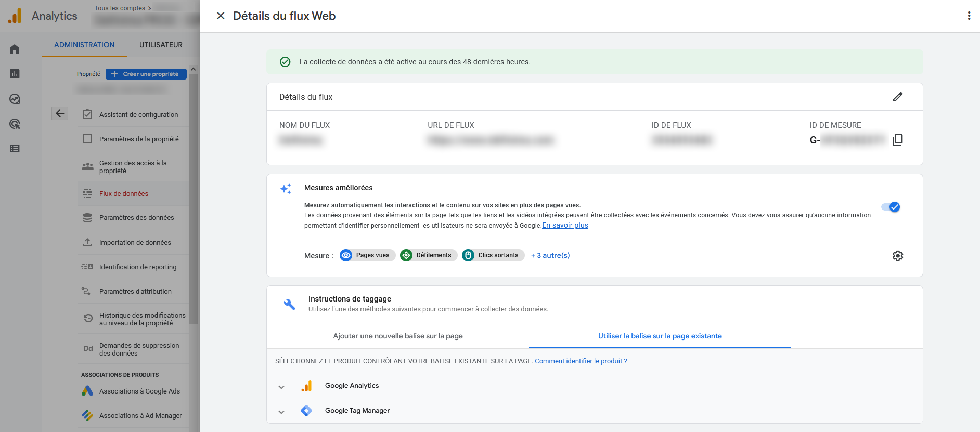
Task: Open Reports bar-chart sidebar icon
Action: (x=15, y=74)
